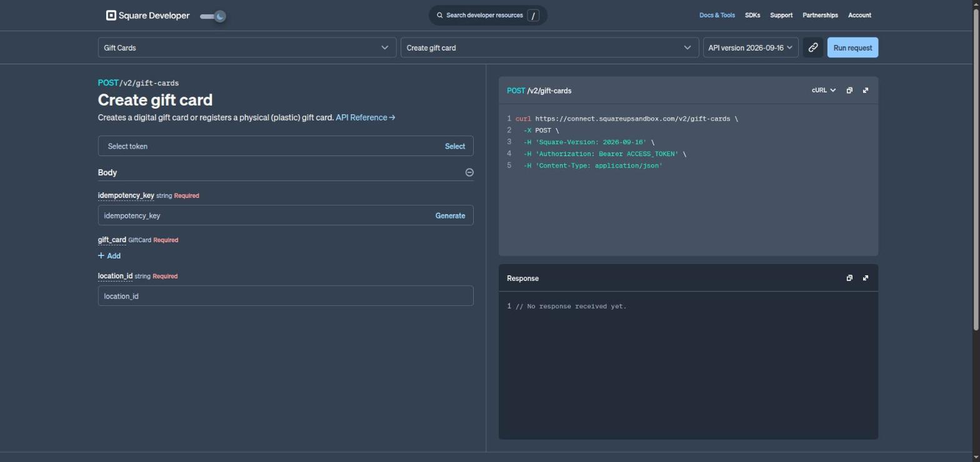Open the developer resources search box
Image resolution: width=980 pixels, height=462 pixels.
coord(488,16)
